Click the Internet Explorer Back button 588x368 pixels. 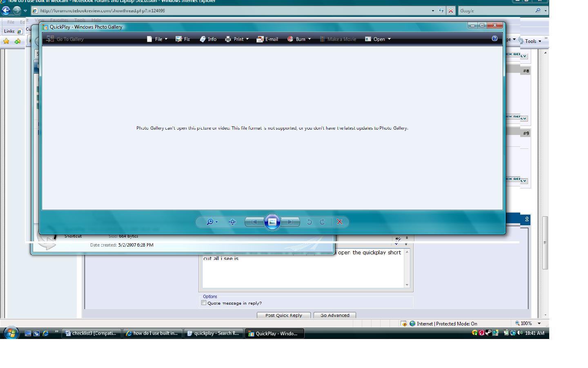tap(6, 10)
